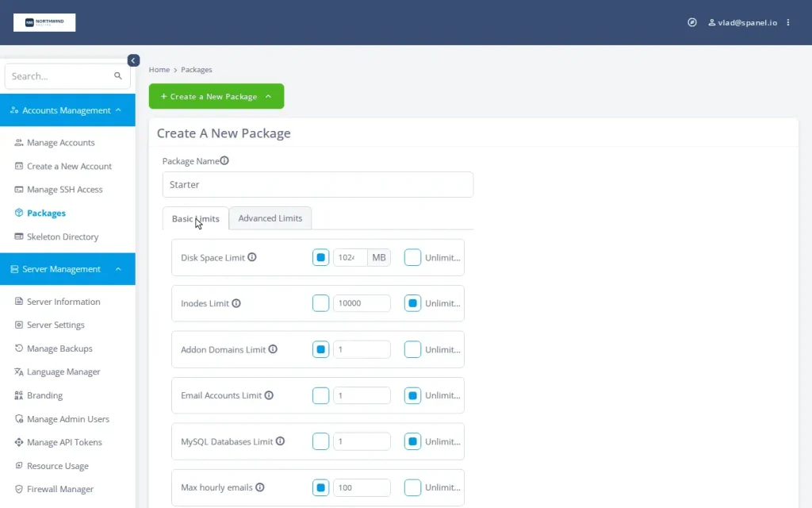Enable Unlimited for Disk Space Limit

tap(412, 257)
